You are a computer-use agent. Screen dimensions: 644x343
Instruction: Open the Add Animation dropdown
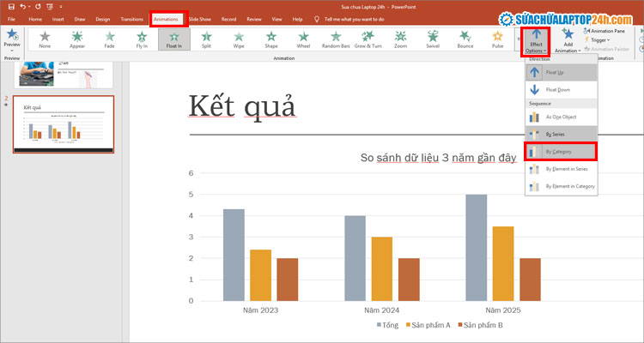click(x=568, y=41)
